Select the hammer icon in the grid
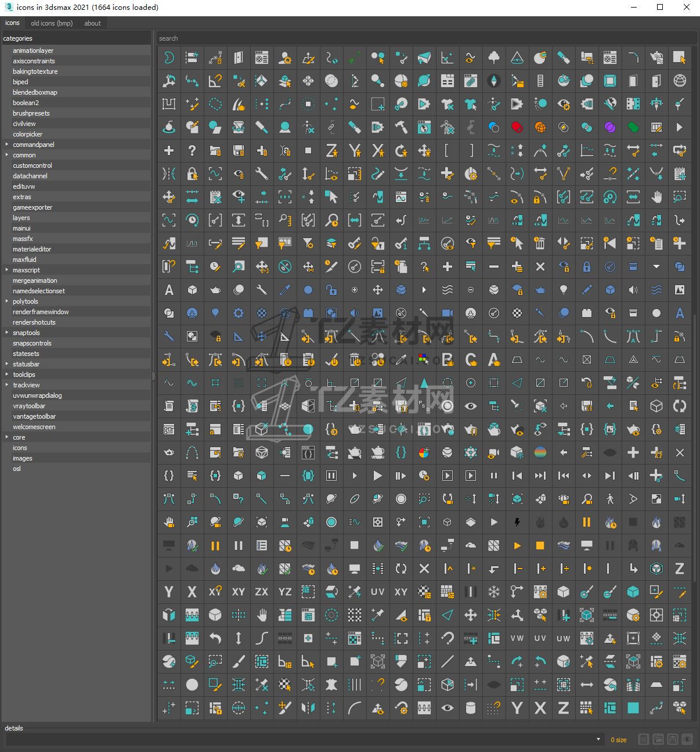700x752 pixels. (401, 127)
